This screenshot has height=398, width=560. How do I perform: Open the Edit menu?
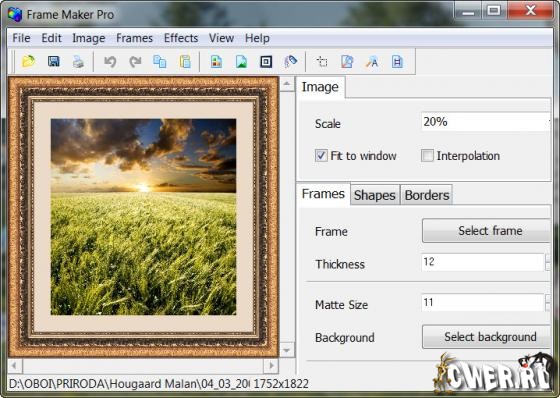tap(51, 38)
